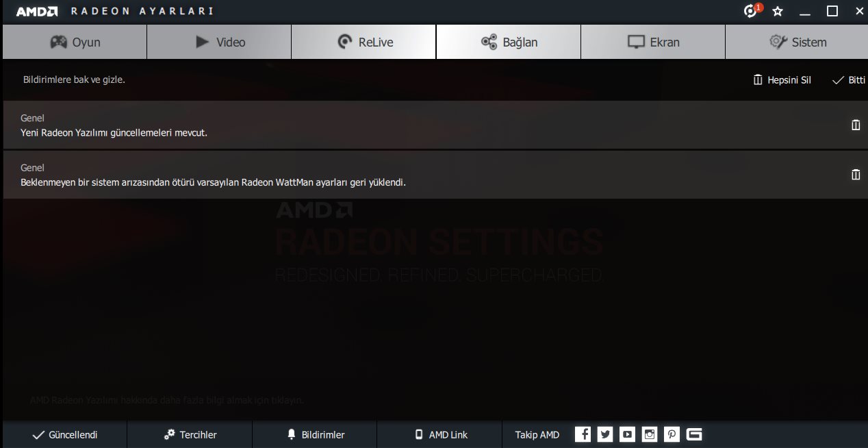Click the Güncellendi update status button
Screen dimensions: 868x448
click(x=64, y=435)
